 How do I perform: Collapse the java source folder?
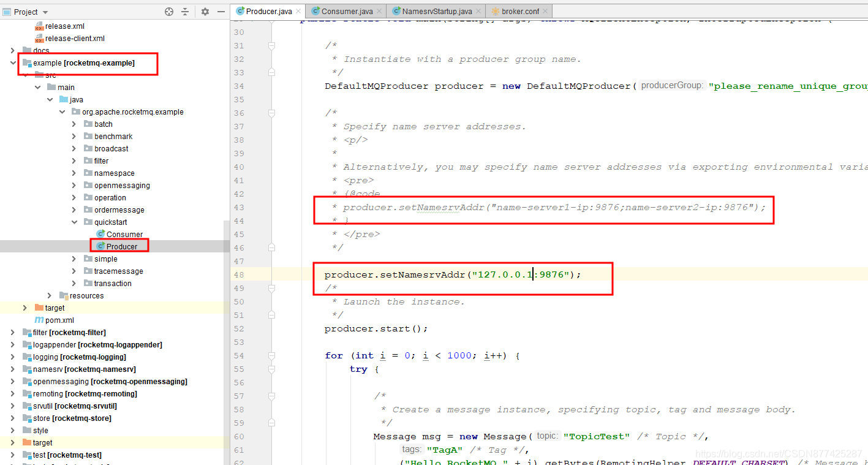click(x=50, y=99)
